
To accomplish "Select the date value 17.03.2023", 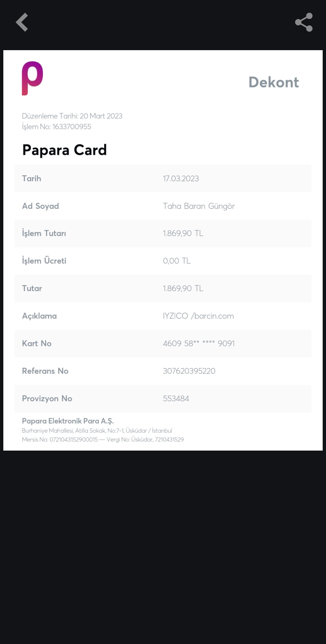I will tap(181, 179).
